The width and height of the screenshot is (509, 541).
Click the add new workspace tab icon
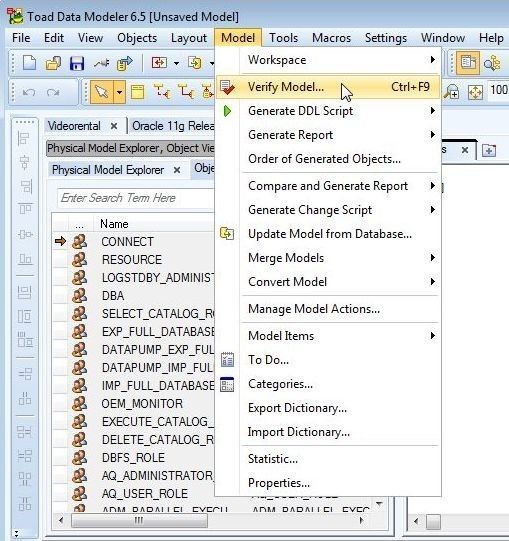(x=489, y=150)
